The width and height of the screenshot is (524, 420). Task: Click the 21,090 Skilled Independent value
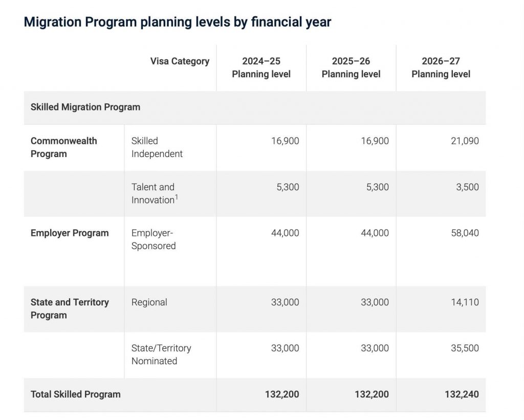[x=465, y=141]
